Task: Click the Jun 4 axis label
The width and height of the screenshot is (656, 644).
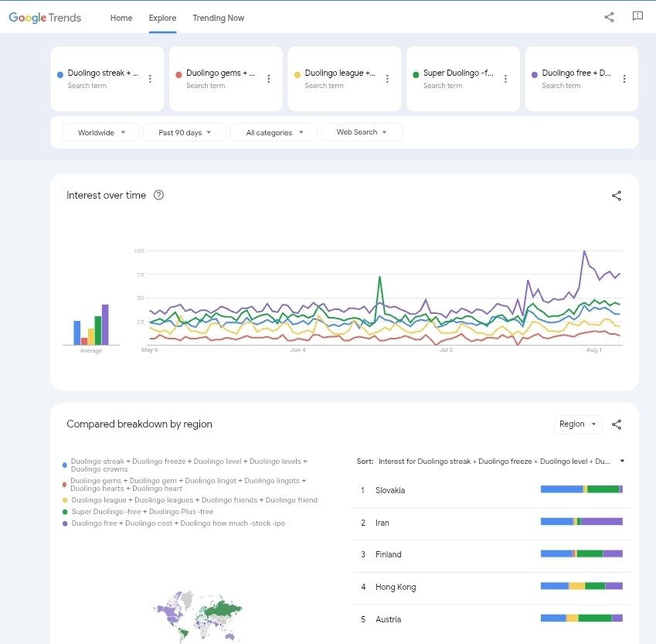Action: click(298, 350)
